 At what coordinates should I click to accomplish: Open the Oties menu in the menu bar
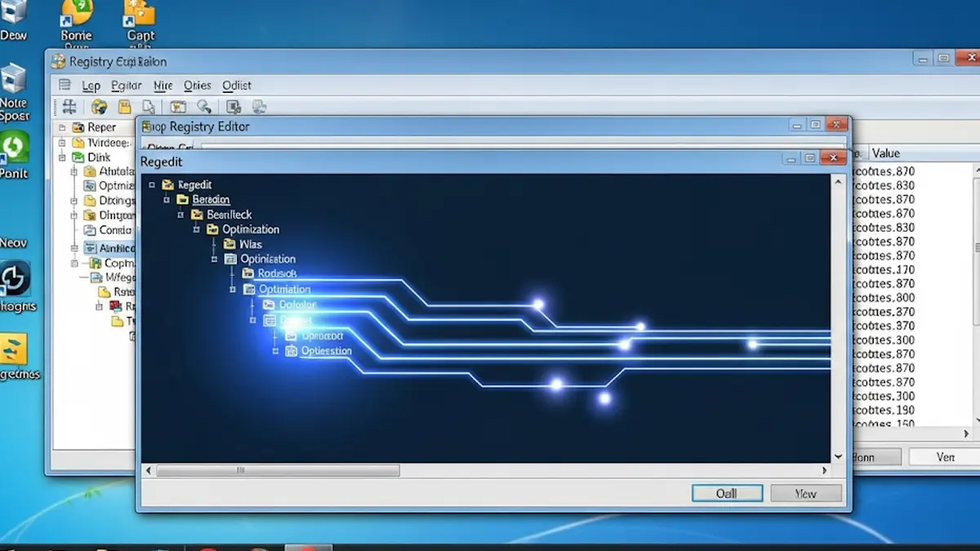click(197, 85)
